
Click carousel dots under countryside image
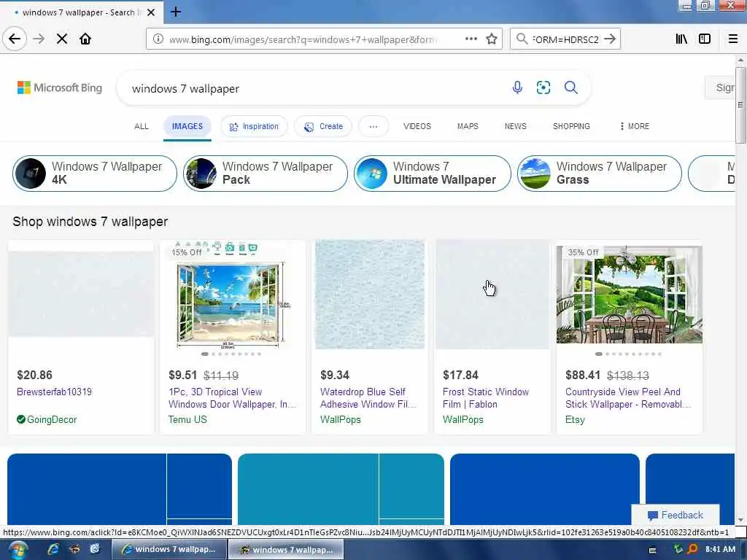629,354
